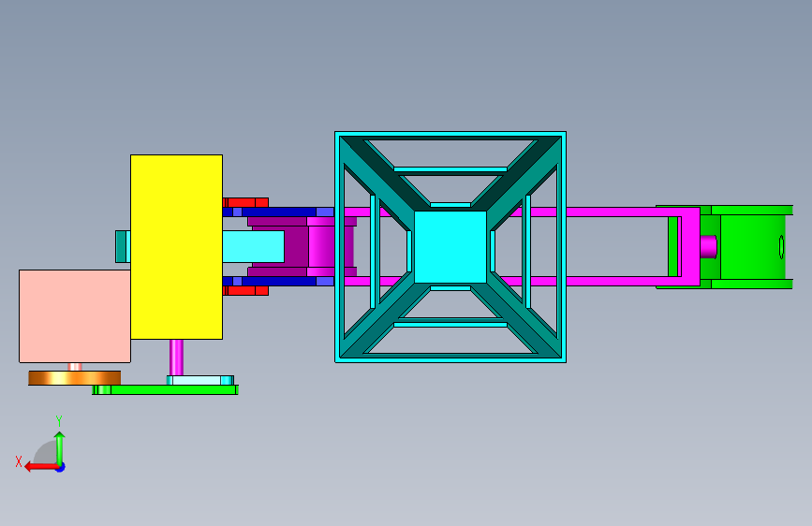Screen dimensions: 812x526
Task: Click the blue Z axis dot of the triad
Action: 61,467
